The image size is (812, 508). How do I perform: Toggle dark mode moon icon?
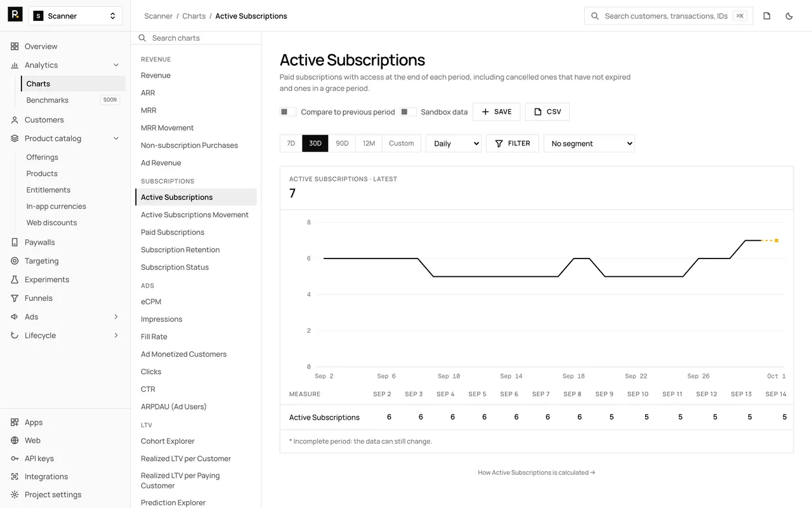click(789, 16)
